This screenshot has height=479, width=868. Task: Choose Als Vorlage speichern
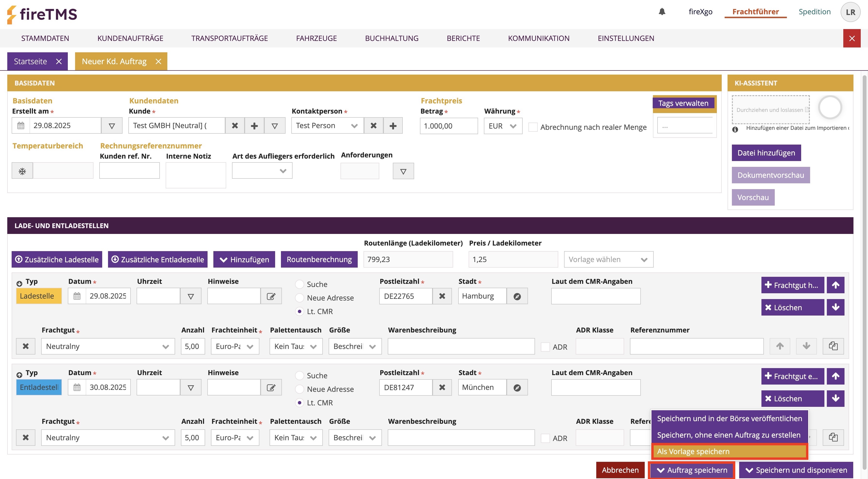(729, 451)
